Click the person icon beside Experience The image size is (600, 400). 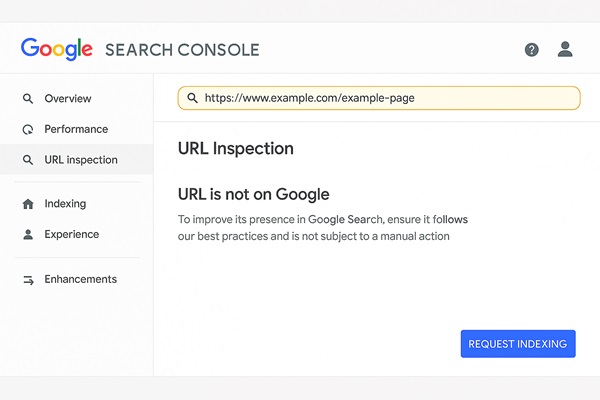point(27,234)
